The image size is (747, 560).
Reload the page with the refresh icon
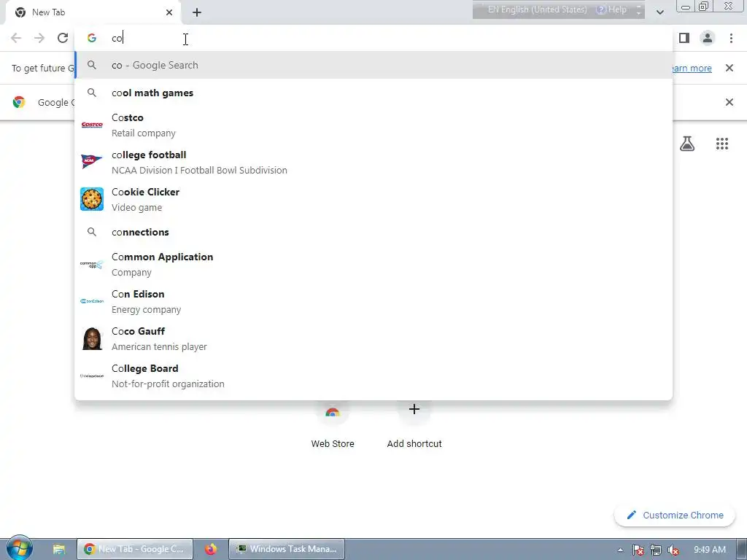tap(63, 38)
